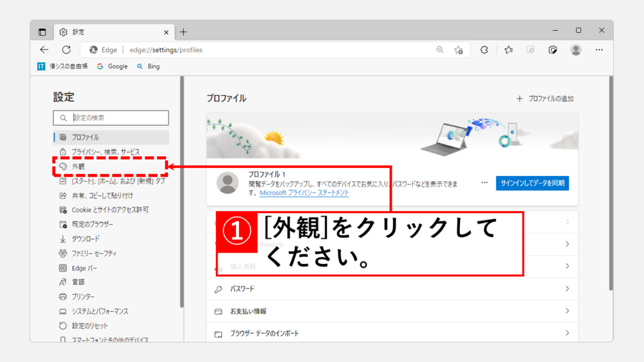Select ダウンロード in the settings sidebar
The width and height of the screenshot is (644, 362).
[85, 239]
